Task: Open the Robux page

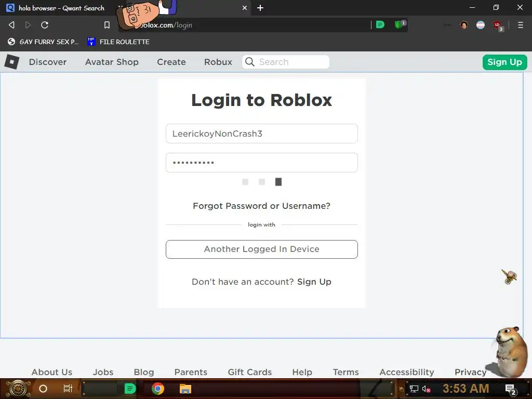Action: [218, 62]
